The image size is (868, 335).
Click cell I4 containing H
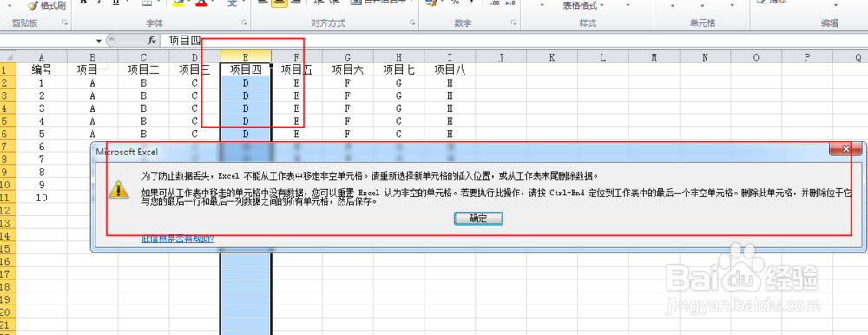(x=450, y=108)
